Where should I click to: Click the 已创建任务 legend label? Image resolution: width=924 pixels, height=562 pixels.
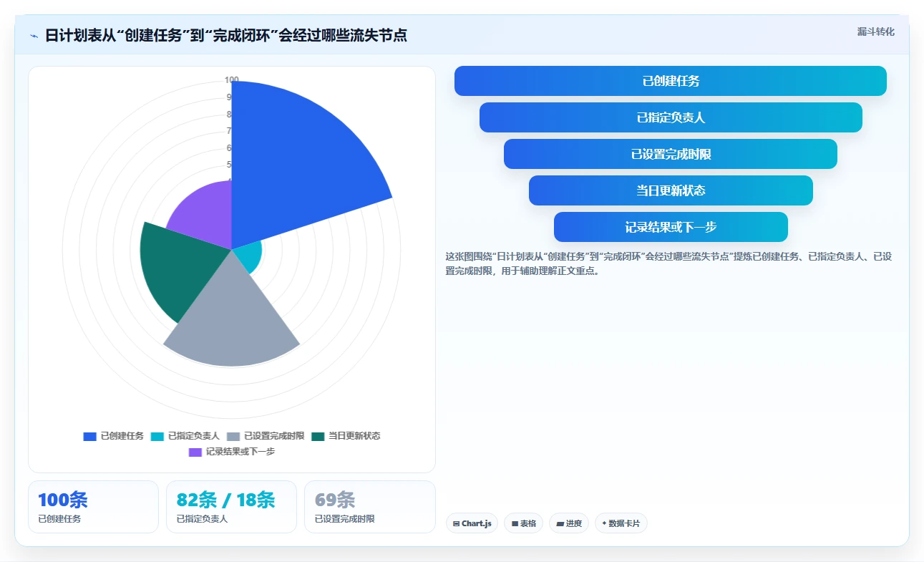point(122,436)
